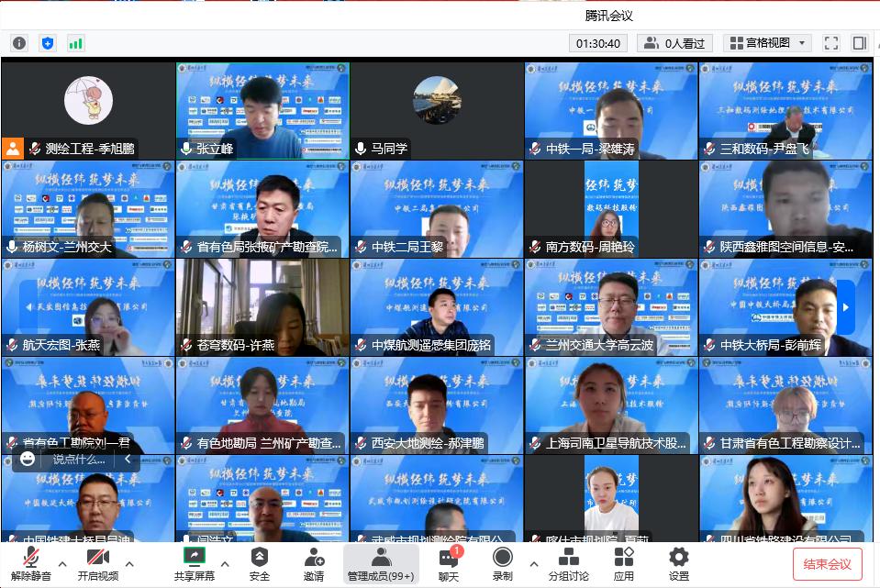Open the Security (安全) options

[260, 563]
